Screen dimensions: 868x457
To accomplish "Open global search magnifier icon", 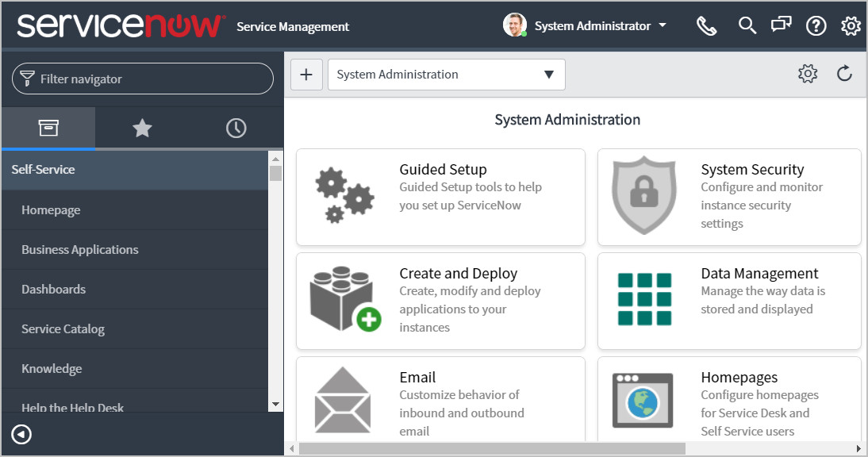I will pos(747,26).
